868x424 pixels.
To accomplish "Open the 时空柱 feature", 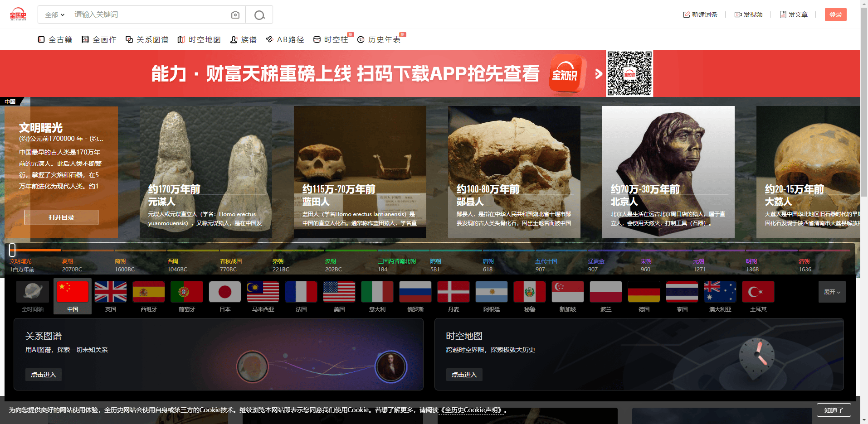I will (331, 39).
